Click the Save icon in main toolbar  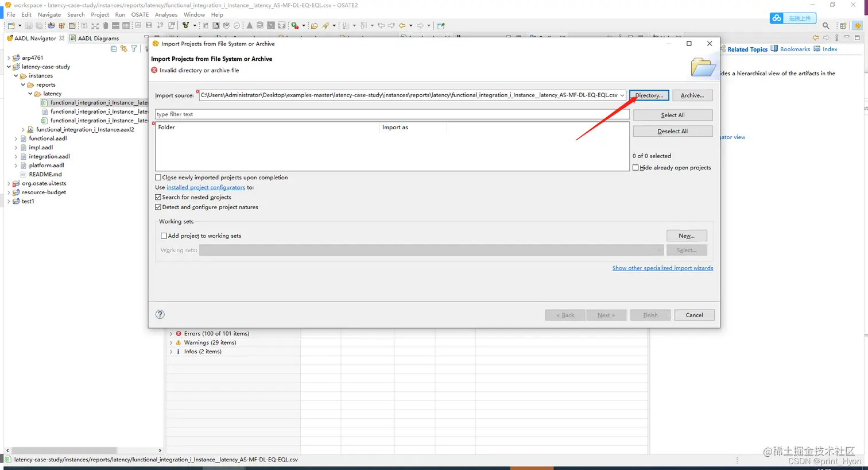29,25
